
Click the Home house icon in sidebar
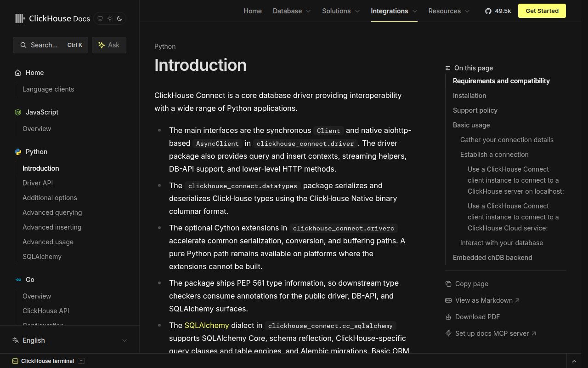pyautogui.click(x=18, y=73)
